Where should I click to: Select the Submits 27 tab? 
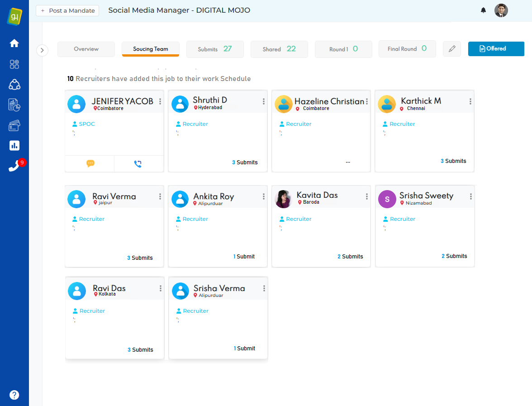tap(215, 49)
